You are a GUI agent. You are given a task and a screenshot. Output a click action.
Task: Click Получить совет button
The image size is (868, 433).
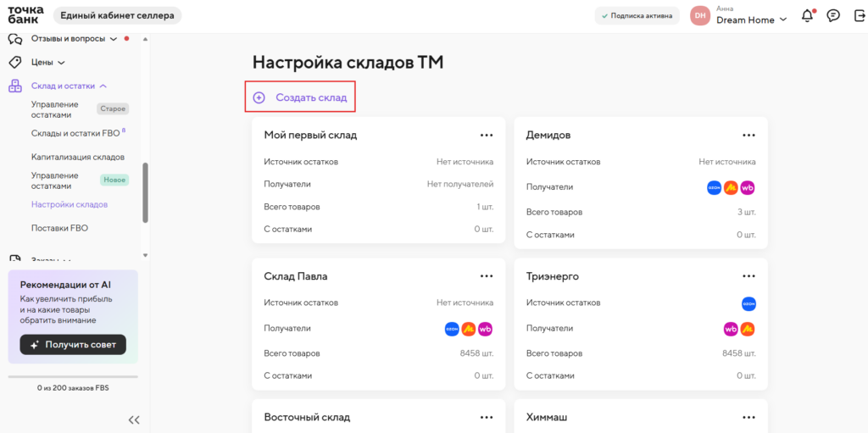coord(73,344)
